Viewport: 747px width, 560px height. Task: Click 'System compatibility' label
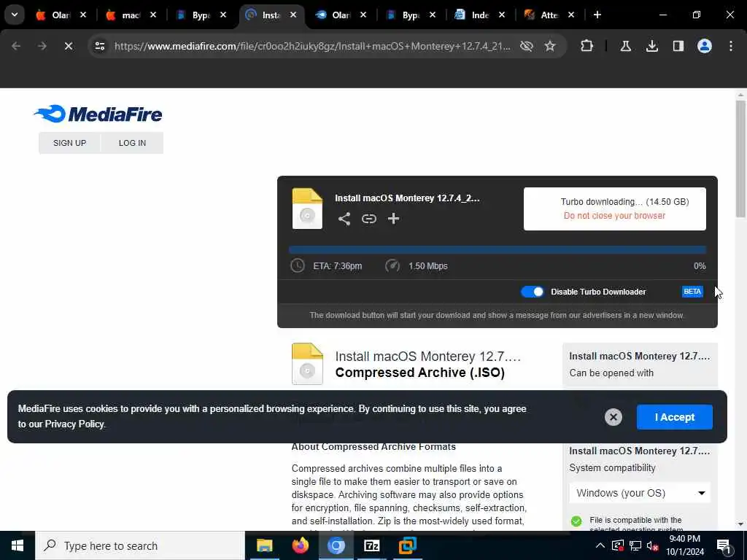pos(612,467)
